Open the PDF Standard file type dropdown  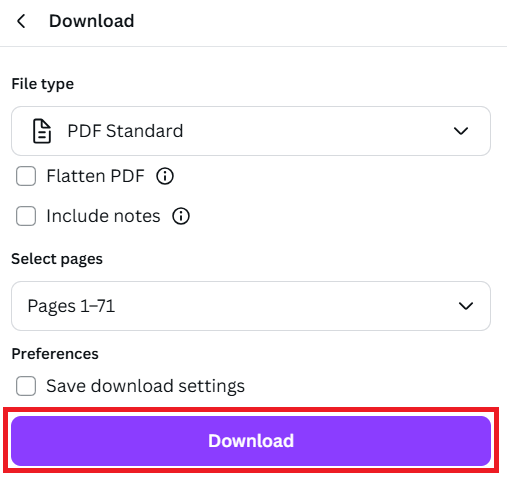[251, 131]
